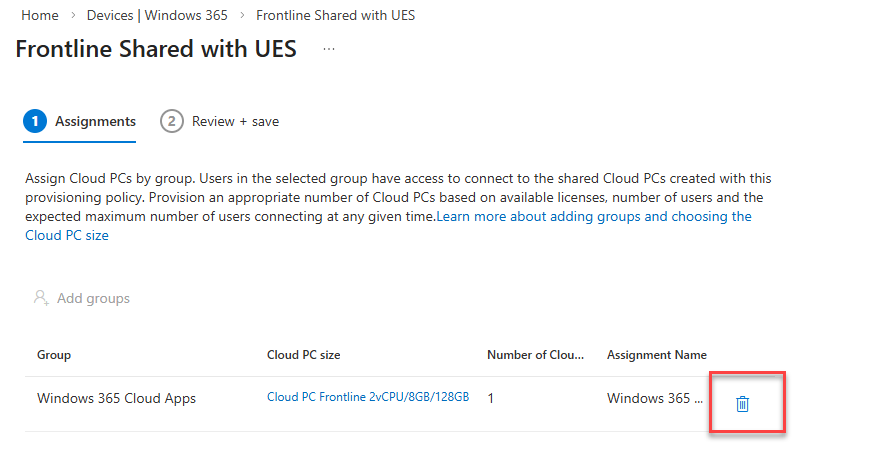Screen dimensions: 877x453
Task: Click the Frontline Shared with UES breadcrumb
Action: point(335,15)
